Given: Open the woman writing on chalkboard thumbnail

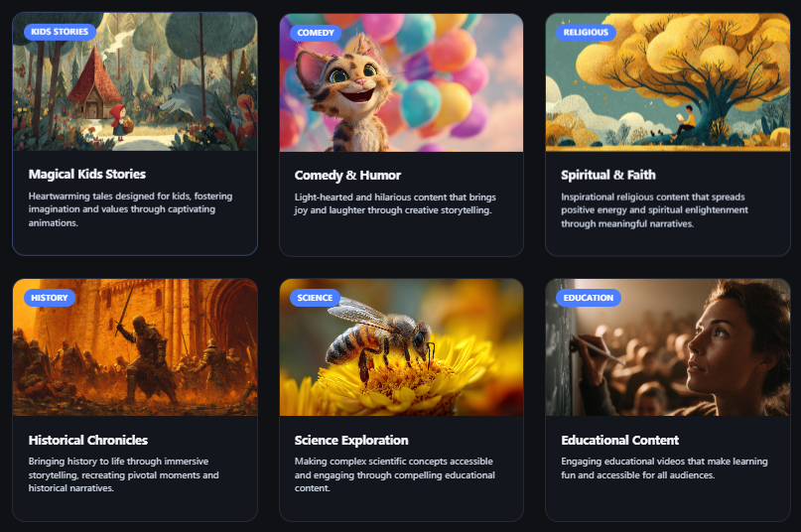Looking at the screenshot, I should pyautogui.click(x=668, y=347).
